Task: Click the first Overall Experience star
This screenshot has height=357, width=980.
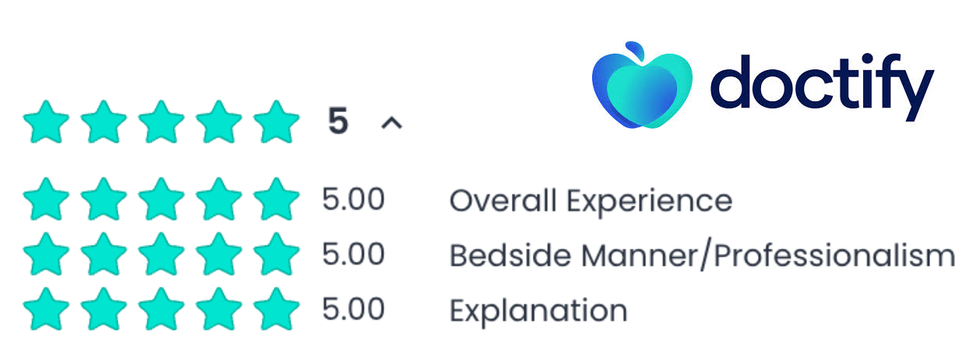Action: tap(47, 201)
